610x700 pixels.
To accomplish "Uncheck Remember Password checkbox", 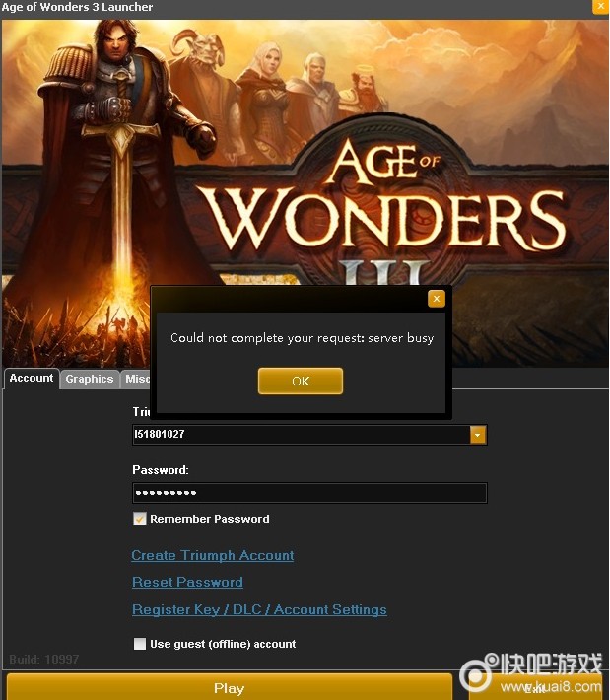I will 140,519.
